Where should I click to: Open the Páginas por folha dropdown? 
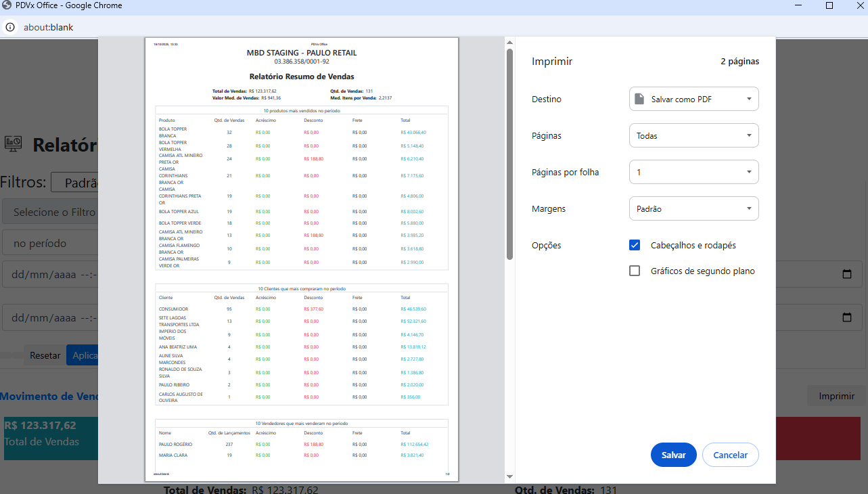tap(693, 173)
